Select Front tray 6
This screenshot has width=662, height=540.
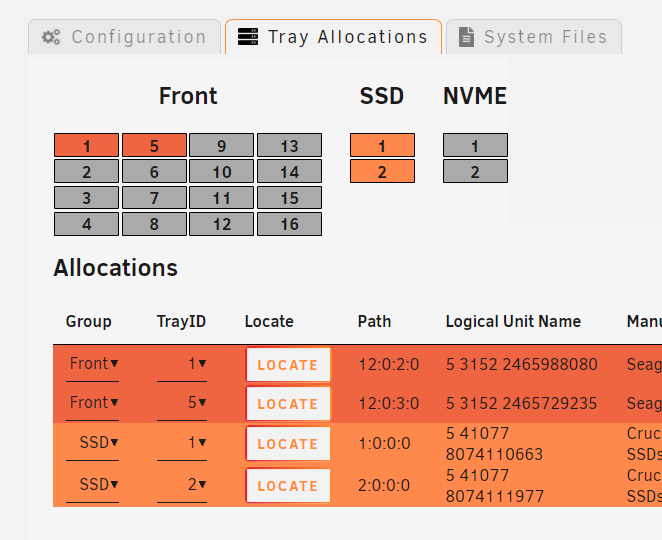pos(155,171)
